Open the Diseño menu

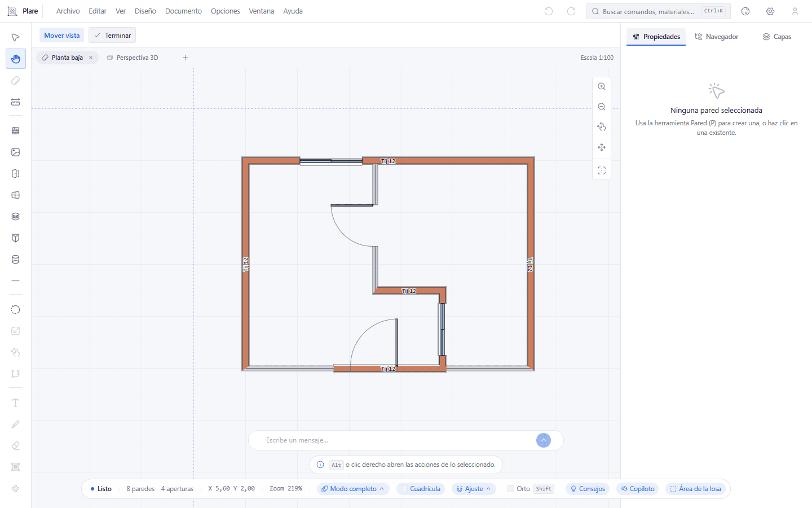pyautogui.click(x=145, y=11)
